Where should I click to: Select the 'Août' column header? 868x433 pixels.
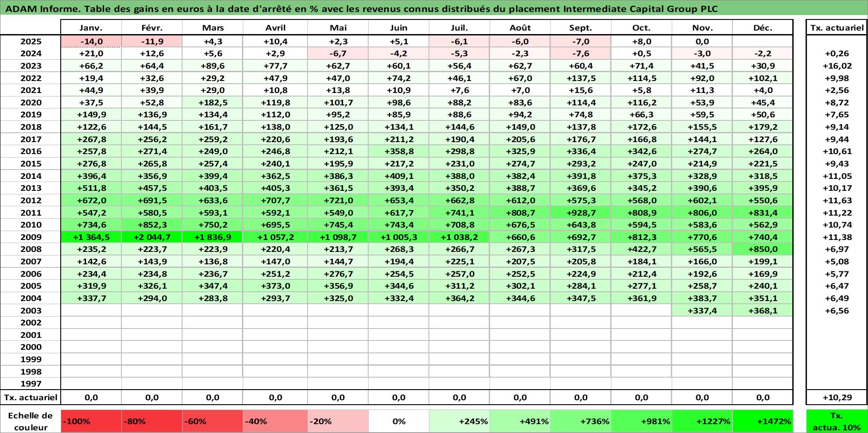point(520,27)
